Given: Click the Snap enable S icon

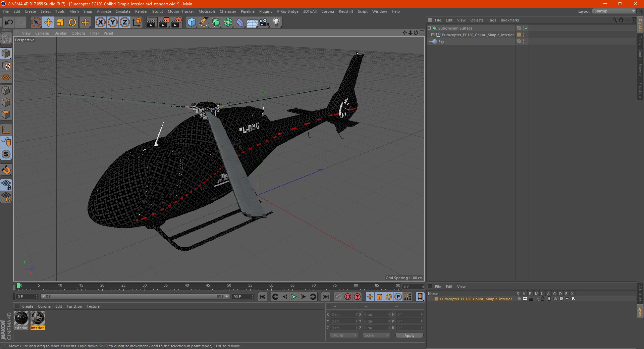Looking at the screenshot, I should tap(6, 154).
